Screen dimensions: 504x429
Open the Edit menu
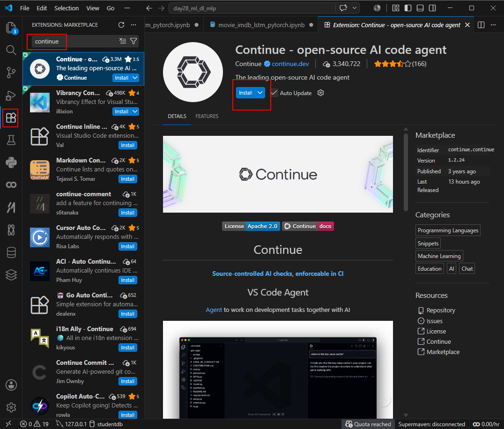[42, 8]
